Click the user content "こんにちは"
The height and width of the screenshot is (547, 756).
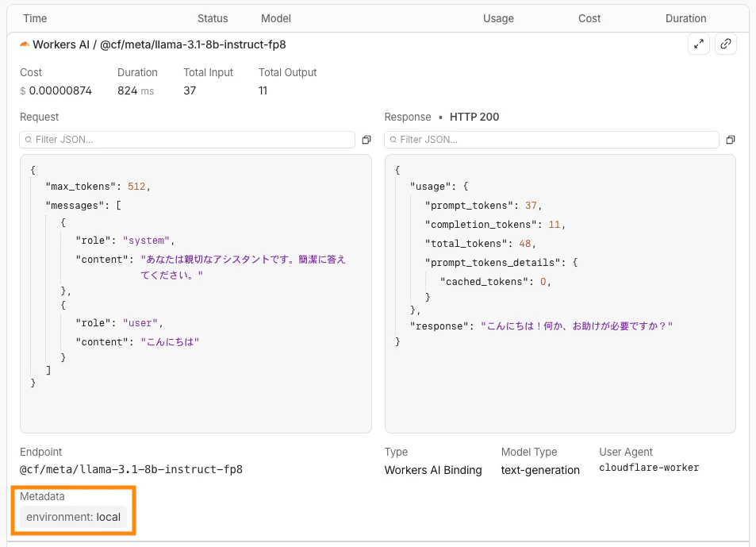coord(170,342)
